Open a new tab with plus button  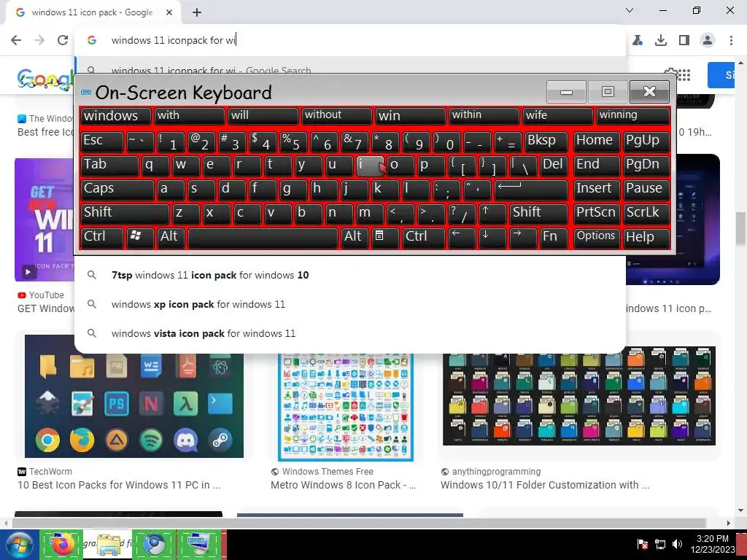pos(197,12)
